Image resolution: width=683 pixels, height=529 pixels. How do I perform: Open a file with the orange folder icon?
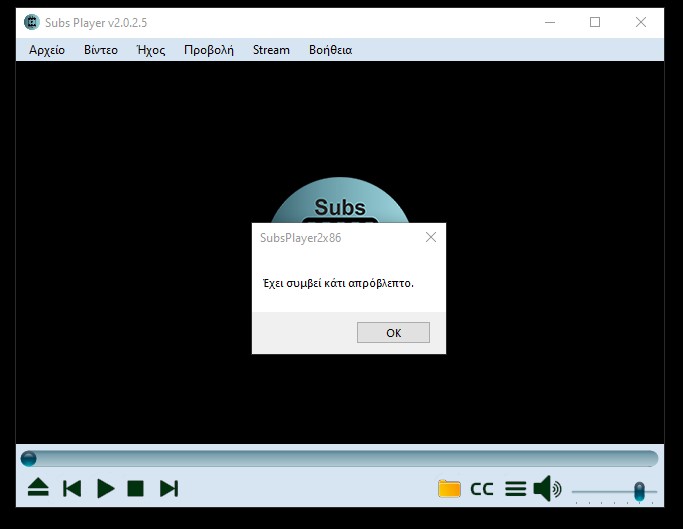pos(449,489)
